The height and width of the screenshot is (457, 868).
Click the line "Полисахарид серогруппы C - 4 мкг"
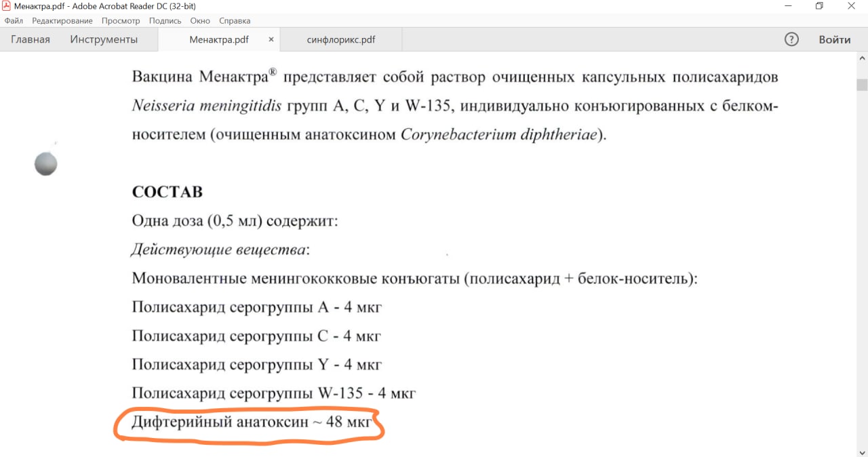[256, 336]
